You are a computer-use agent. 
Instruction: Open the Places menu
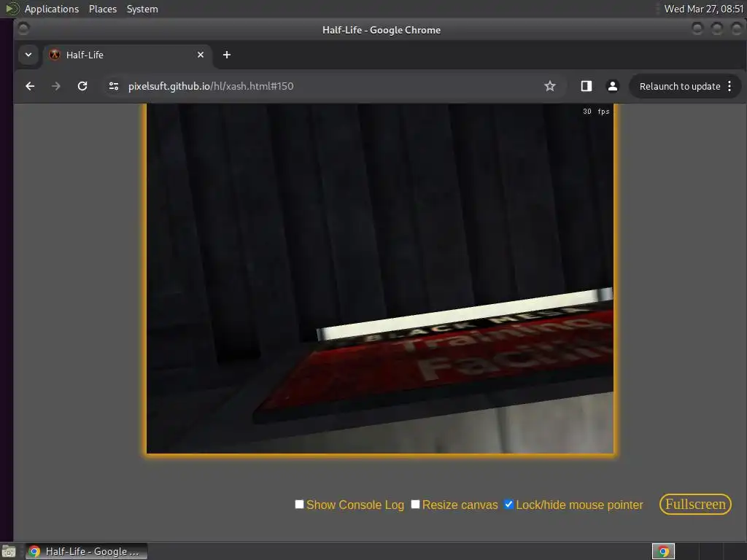(103, 9)
